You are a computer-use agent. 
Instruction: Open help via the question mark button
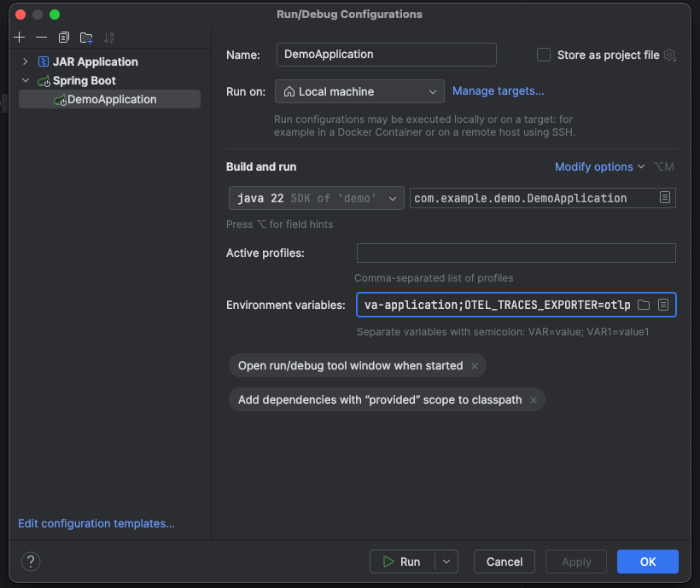coord(31,562)
